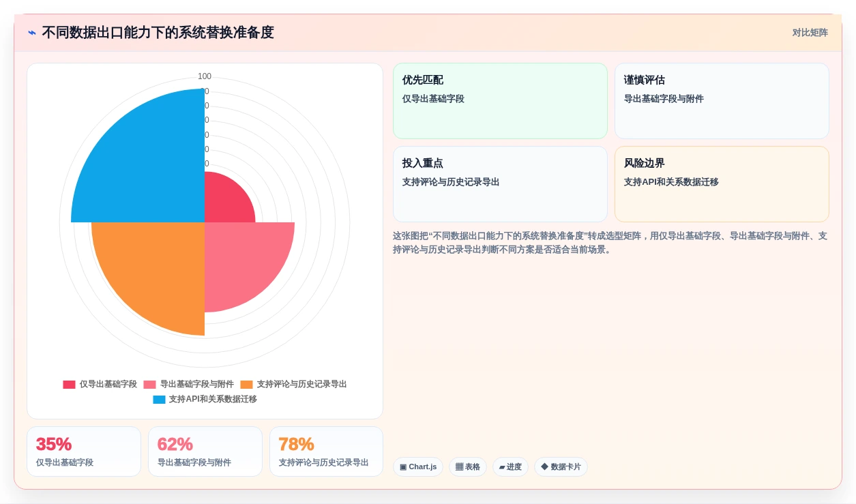Viewport: 856px width, 504px height.
Task: Open the 风险边界 matrix card
Action: pos(722,184)
